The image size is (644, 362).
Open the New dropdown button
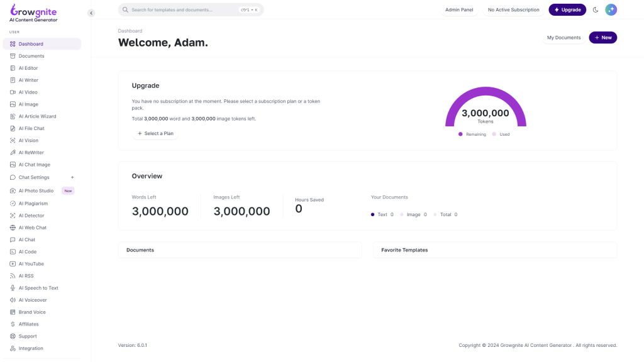pyautogui.click(x=602, y=38)
